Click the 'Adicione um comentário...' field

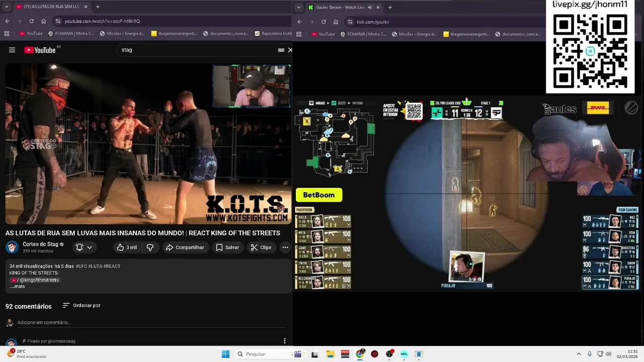(151, 323)
